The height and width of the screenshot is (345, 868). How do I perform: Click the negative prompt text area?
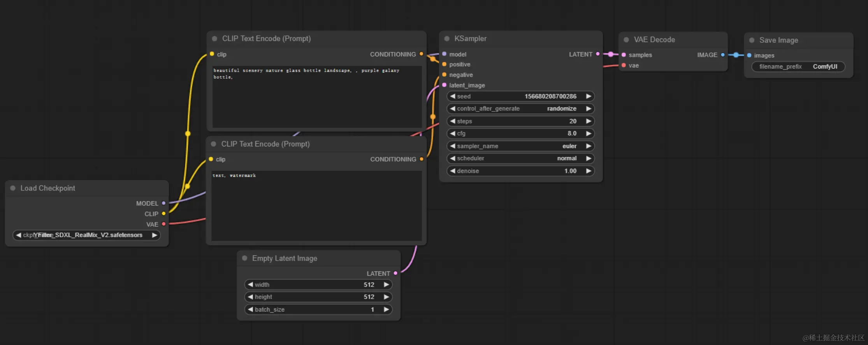coord(316,206)
